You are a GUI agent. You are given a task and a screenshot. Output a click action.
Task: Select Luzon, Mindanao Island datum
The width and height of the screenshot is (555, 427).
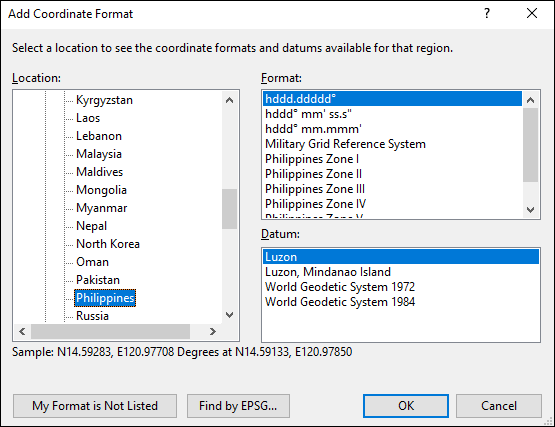(401, 272)
